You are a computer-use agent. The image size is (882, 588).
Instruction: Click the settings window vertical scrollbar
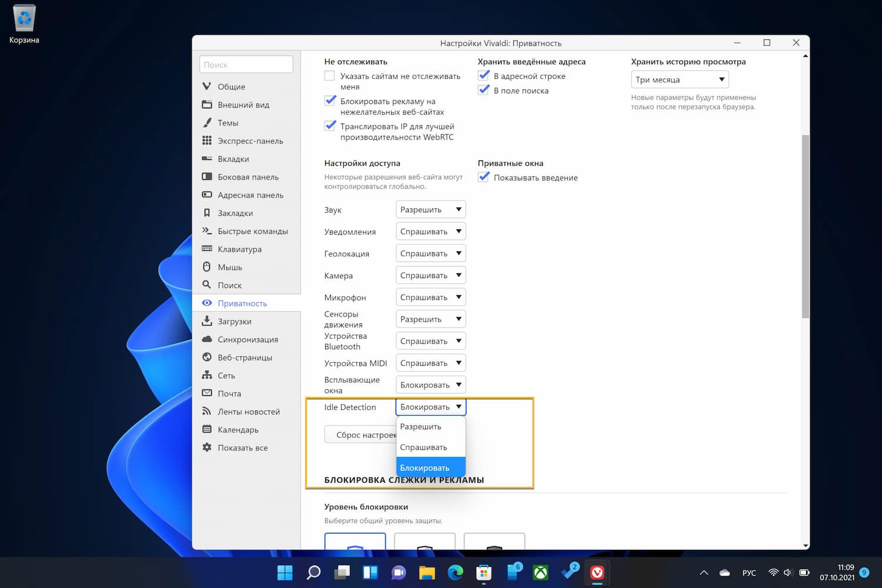[806, 226]
